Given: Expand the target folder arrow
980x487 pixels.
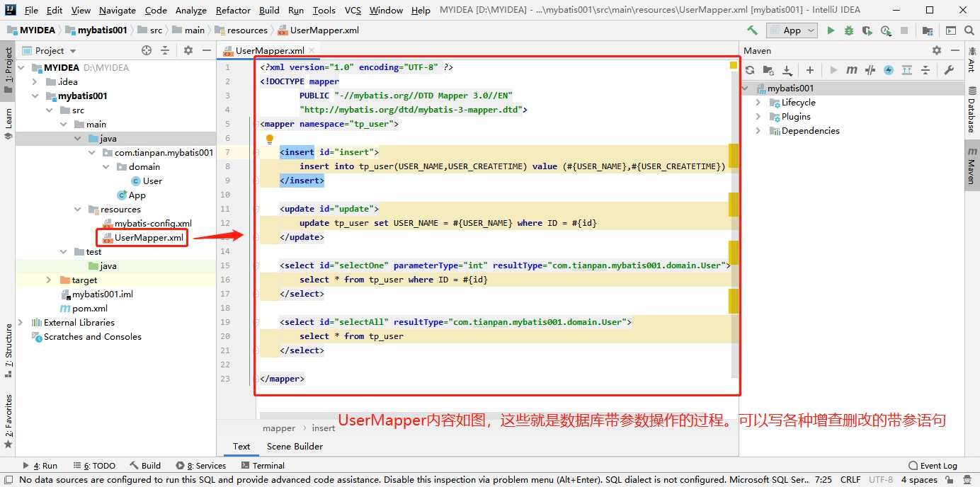Looking at the screenshot, I should [49, 280].
